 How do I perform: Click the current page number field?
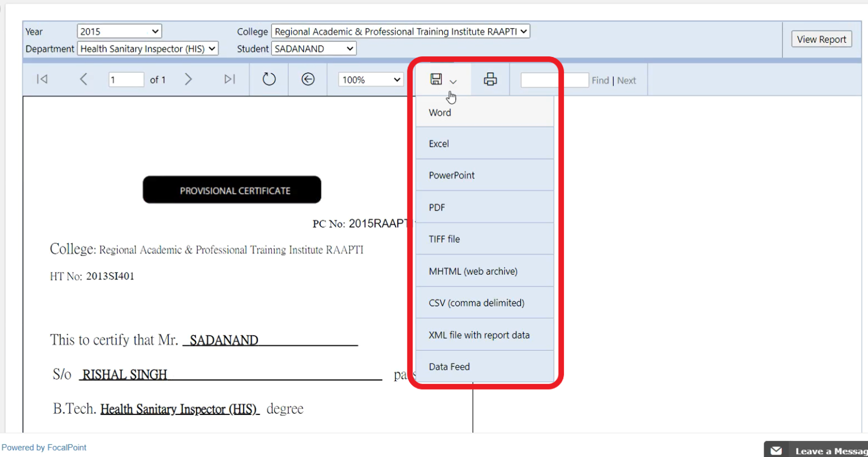pyautogui.click(x=126, y=80)
